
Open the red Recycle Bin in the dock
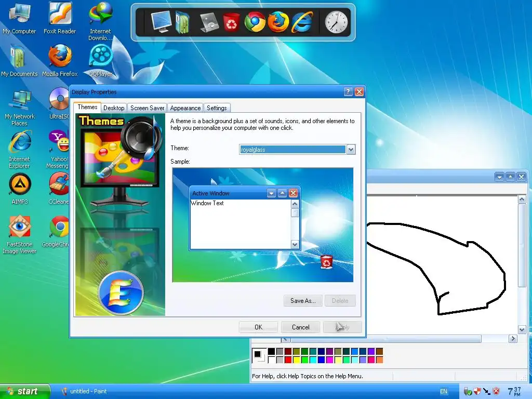pos(231,22)
